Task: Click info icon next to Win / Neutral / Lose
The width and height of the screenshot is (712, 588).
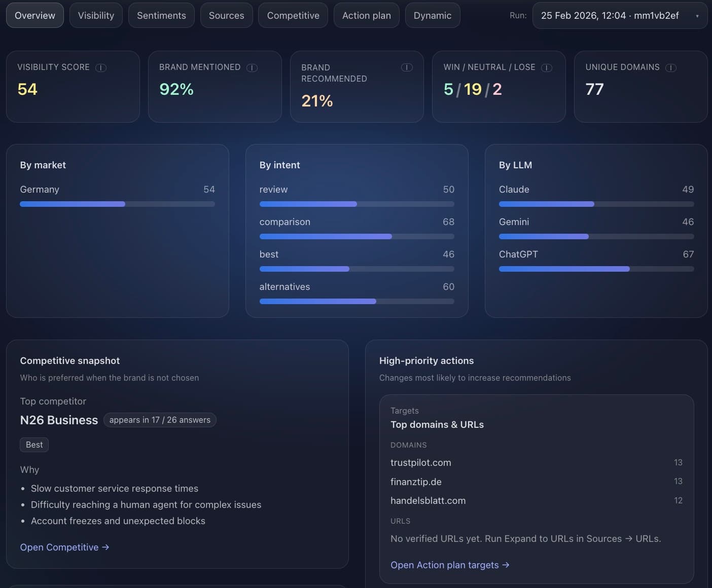Action: (547, 67)
